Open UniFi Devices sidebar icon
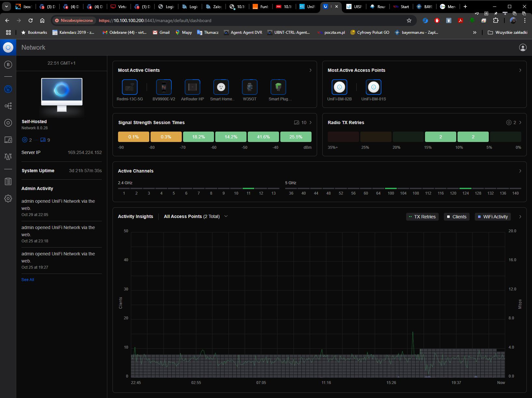This screenshot has width=532, height=398. click(8, 123)
